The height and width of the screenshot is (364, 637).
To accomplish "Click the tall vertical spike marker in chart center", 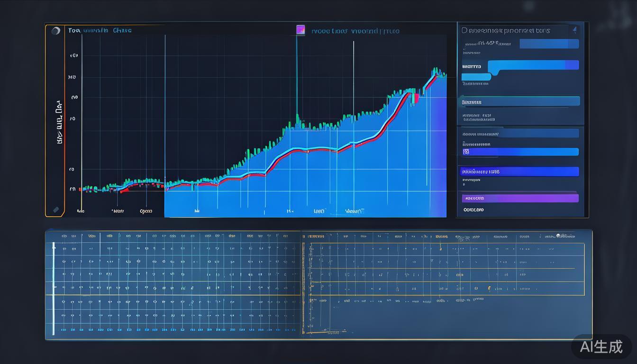I will coord(297,81).
